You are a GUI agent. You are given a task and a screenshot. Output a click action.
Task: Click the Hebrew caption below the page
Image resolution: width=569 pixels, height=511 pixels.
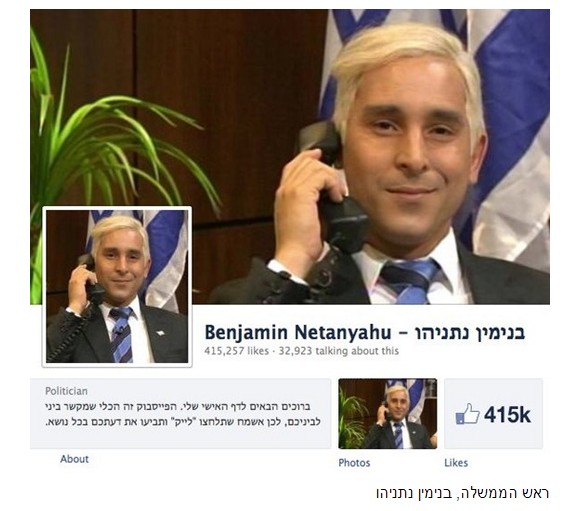463,493
